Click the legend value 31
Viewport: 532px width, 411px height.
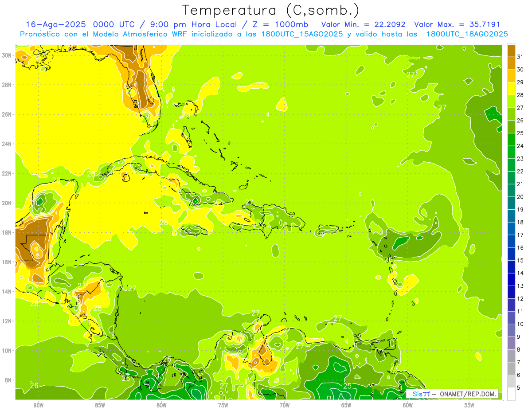tap(520, 57)
